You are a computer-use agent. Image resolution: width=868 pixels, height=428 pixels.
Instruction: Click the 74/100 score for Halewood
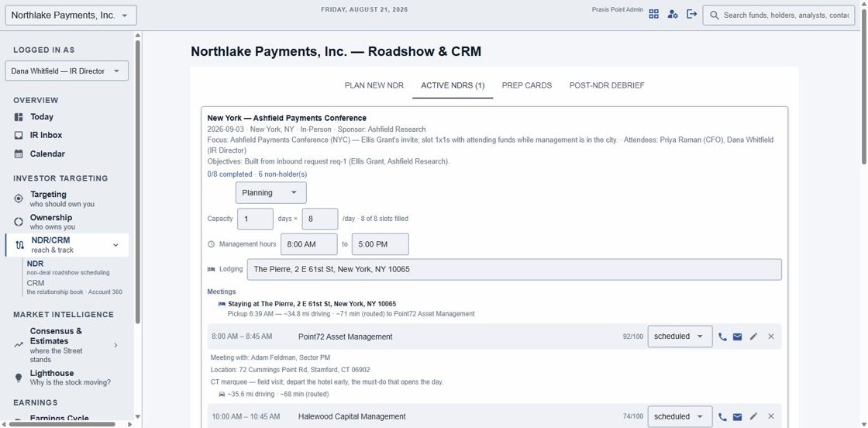pyautogui.click(x=632, y=416)
